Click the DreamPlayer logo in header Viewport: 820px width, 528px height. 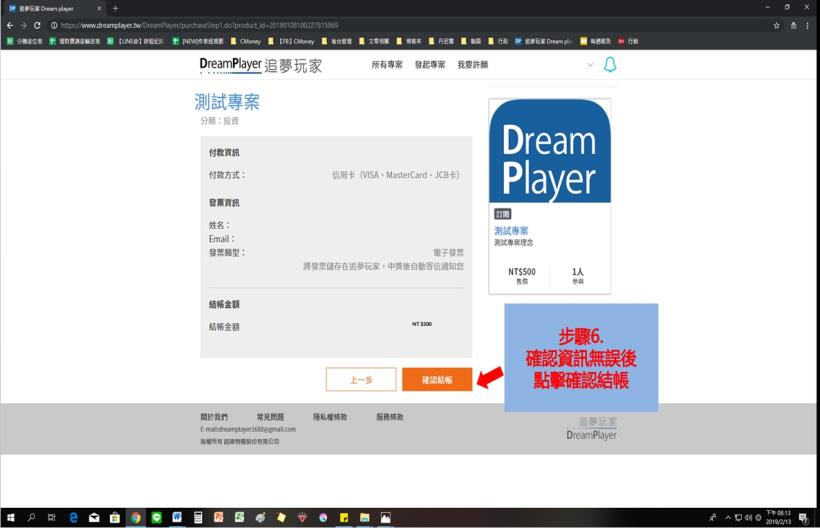(260, 65)
